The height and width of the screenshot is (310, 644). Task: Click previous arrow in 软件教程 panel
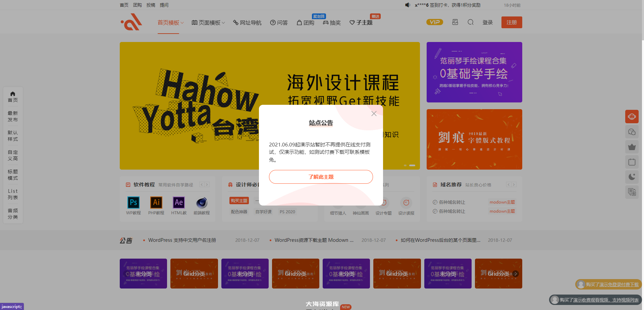(202, 185)
